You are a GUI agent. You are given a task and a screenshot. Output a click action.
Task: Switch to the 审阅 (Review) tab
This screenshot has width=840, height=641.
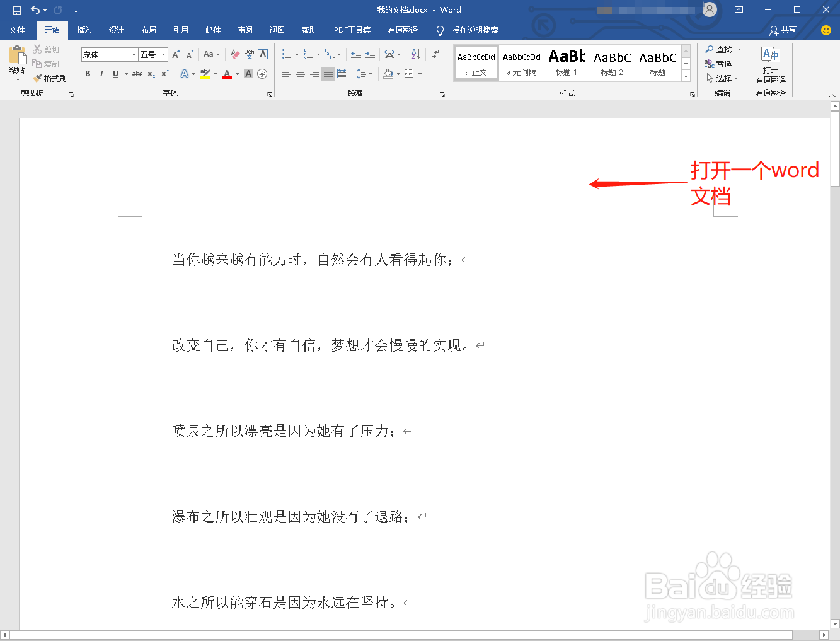tap(245, 30)
